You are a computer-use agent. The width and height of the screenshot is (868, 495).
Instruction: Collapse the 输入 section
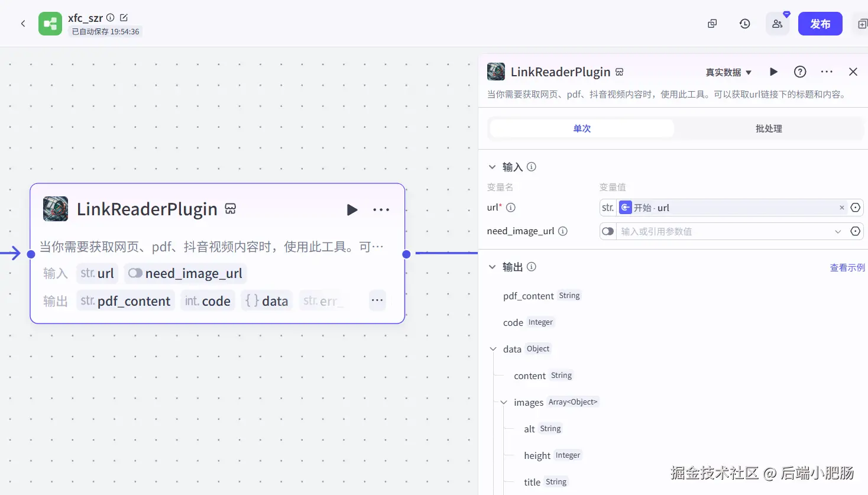coord(493,167)
